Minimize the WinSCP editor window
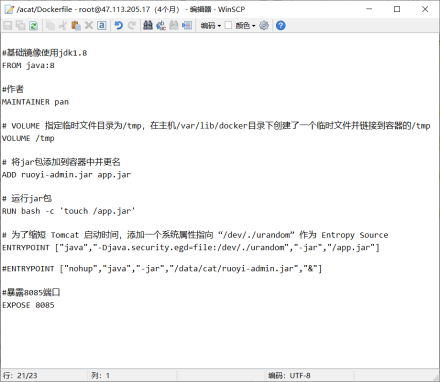 click(x=369, y=9)
